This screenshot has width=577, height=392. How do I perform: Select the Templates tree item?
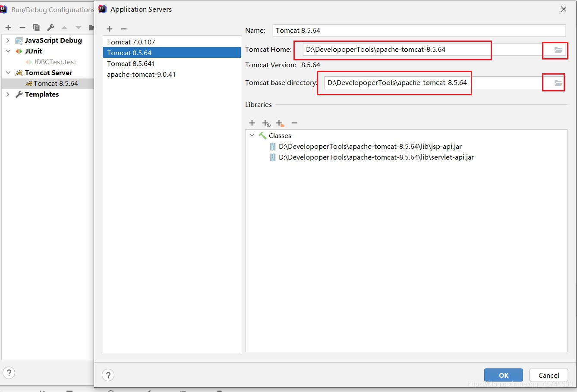pos(42,94)
